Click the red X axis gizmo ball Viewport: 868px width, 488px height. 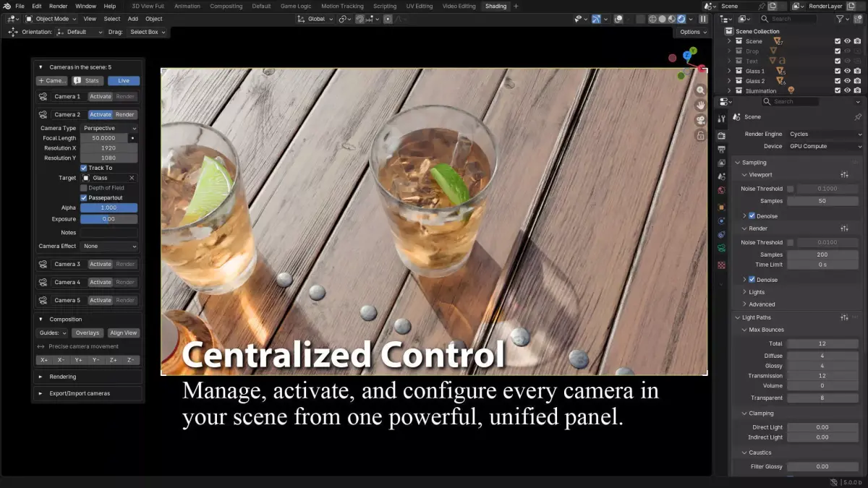[702, 69]
